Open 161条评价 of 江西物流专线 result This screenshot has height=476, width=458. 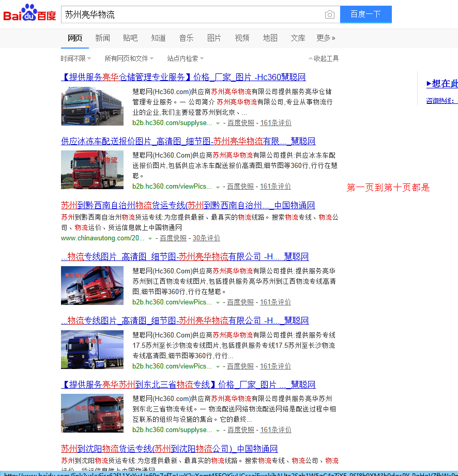tap(276, 302)
